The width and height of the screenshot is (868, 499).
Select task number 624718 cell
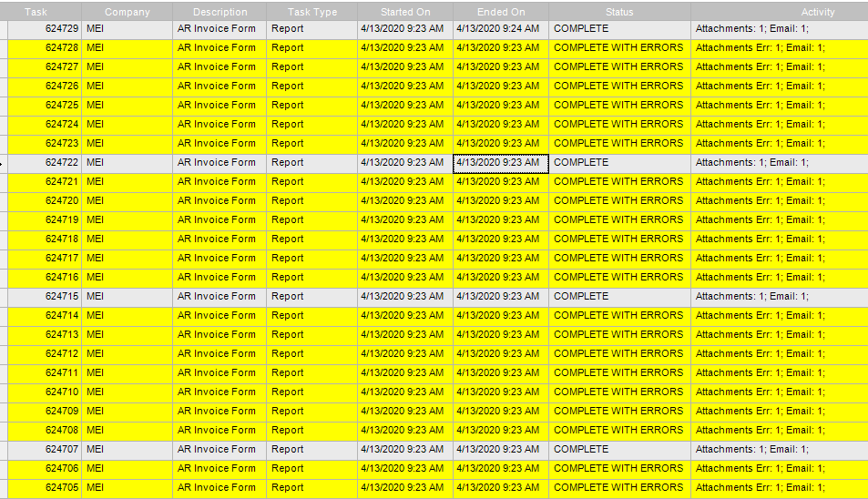pyautogui.click(x=45, y=239)
